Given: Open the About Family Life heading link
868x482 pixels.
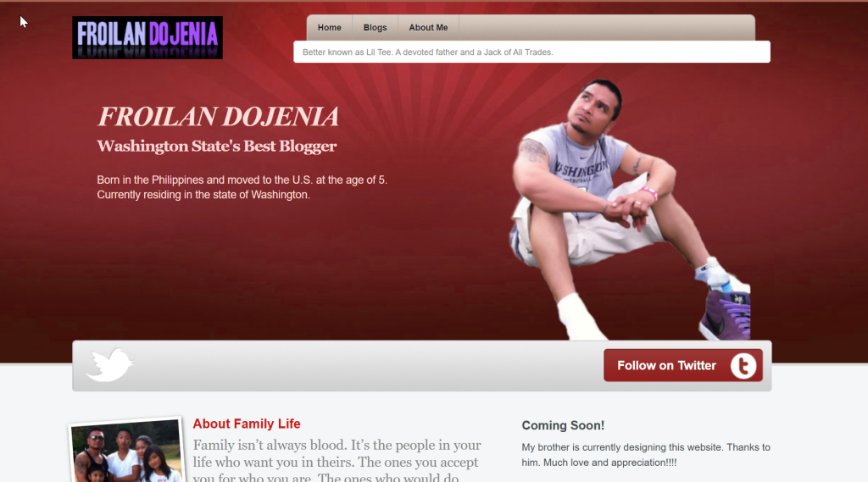Looking at the screenshot, I should coord(247,424).
